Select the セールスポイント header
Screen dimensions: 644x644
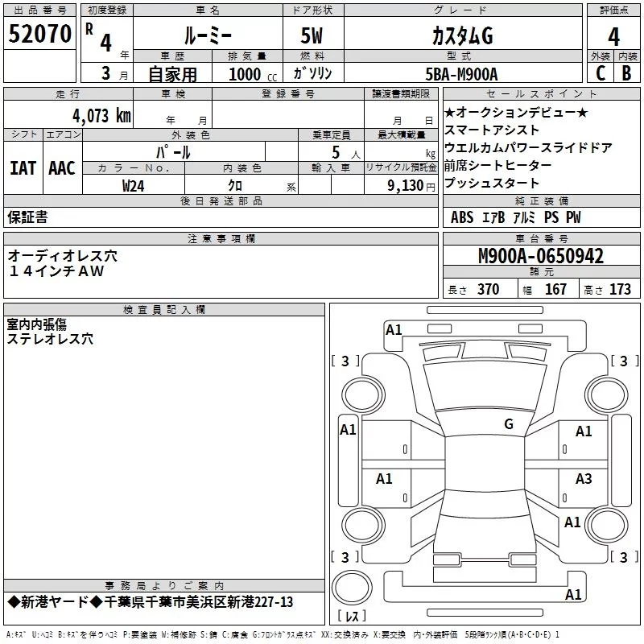[541, 93]
